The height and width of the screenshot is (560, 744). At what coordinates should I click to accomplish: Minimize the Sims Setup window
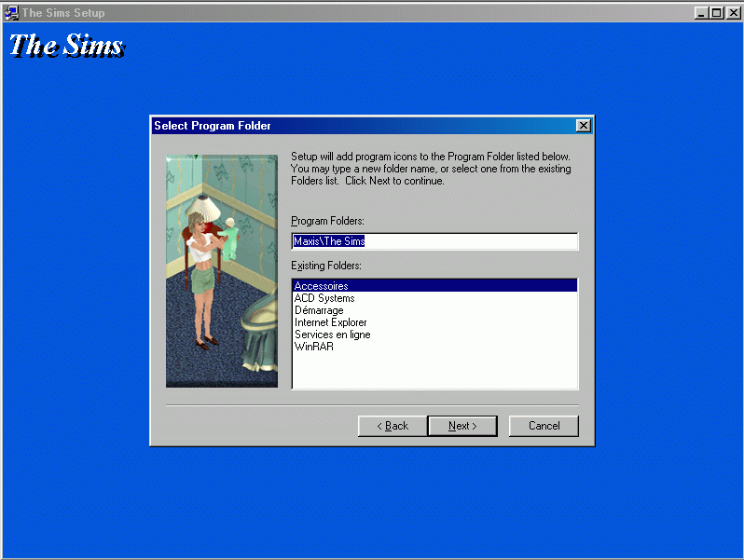pos(701,13)
